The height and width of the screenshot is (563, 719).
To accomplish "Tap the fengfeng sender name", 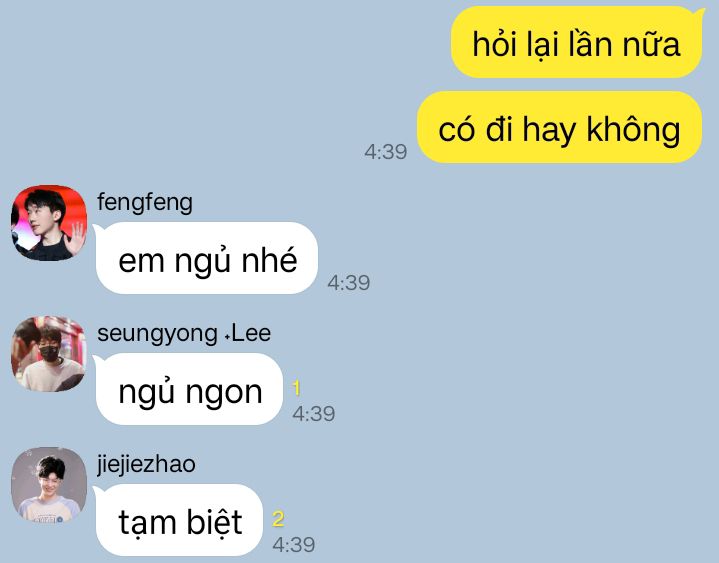I will (144, 203).
